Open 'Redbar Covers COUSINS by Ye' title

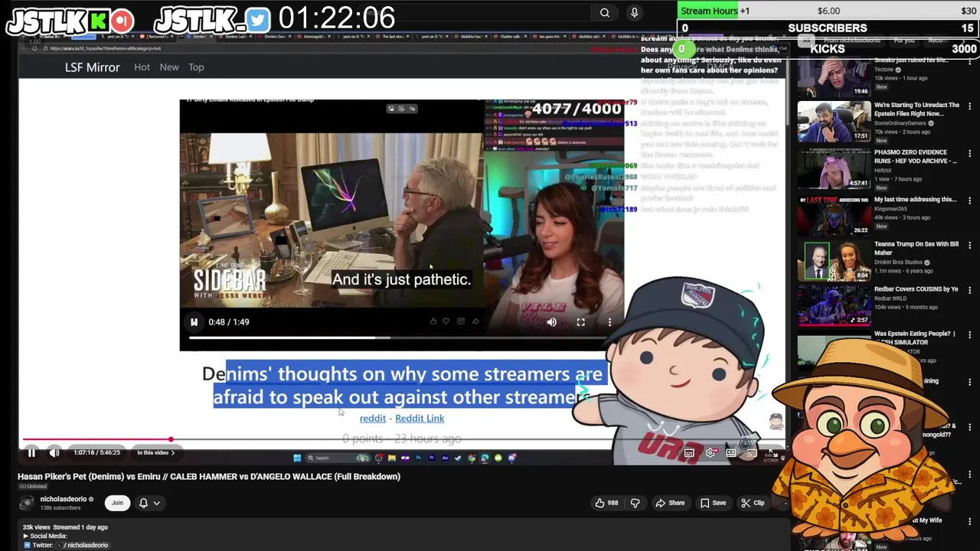pyautogui.click(x=916, y=289)
